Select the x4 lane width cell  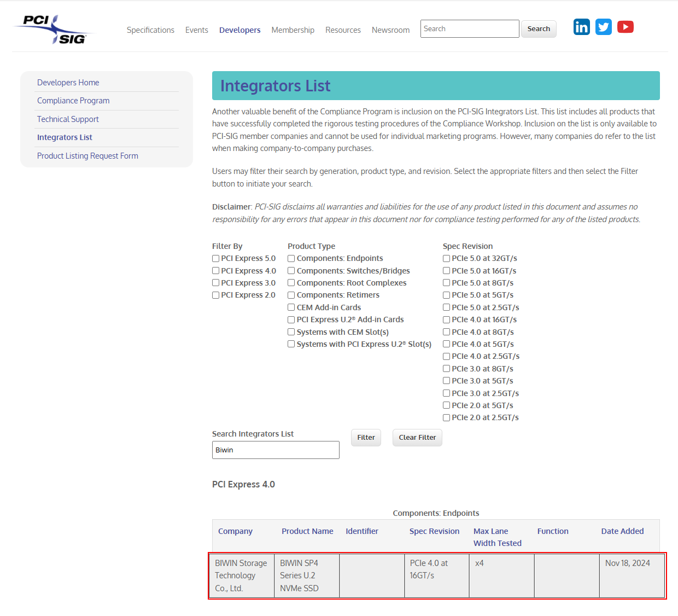[x=502, y=576]
